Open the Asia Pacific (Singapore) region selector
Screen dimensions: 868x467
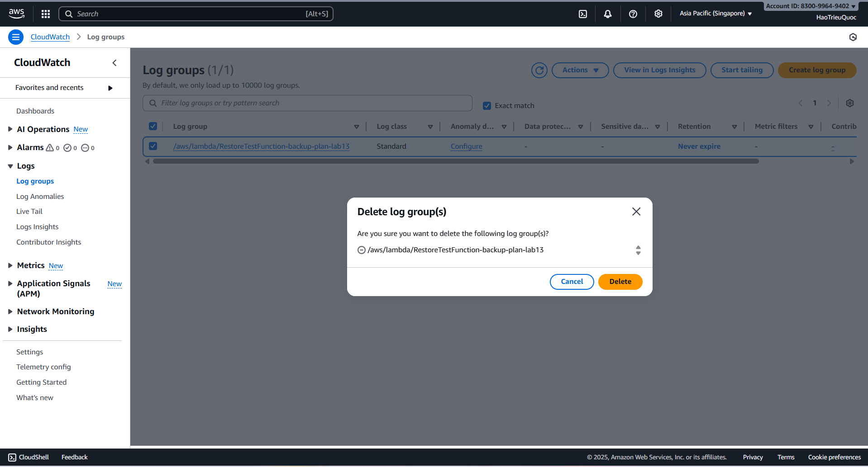pos(715,14)
